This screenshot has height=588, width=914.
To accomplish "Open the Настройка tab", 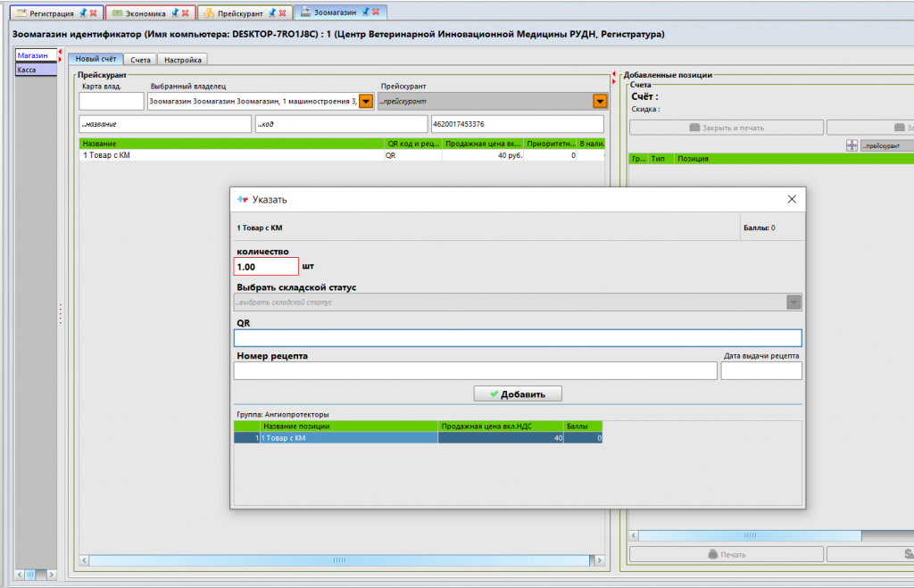I will pyautogui.click(x=184, y=60).
